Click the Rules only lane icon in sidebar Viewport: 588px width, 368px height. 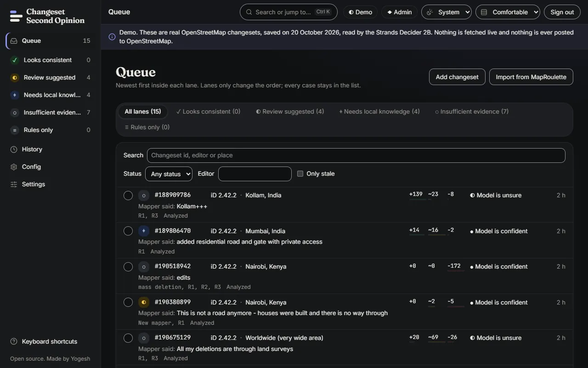coord(15,130)
